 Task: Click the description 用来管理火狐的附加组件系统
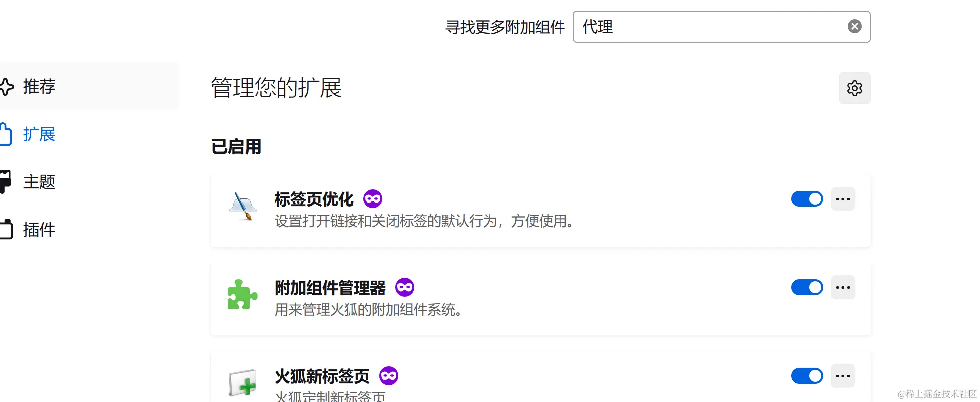tap(369, 309)
